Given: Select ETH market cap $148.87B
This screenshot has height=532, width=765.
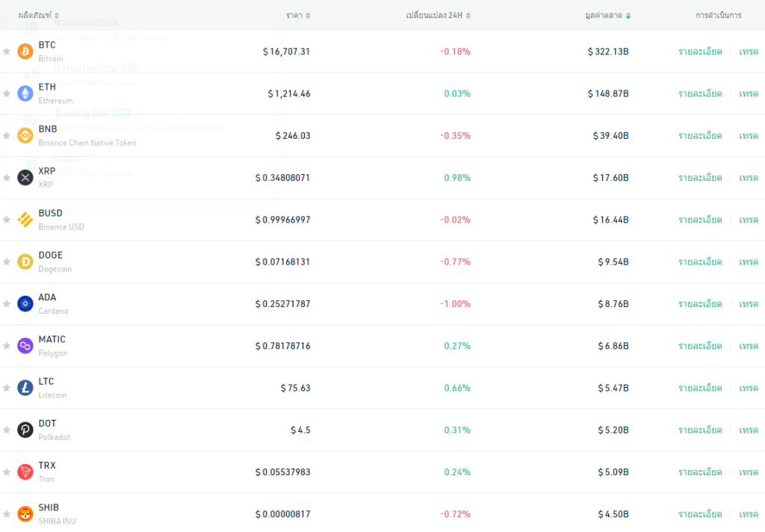Looking at the screenshot, I should (x=608, y=93).
